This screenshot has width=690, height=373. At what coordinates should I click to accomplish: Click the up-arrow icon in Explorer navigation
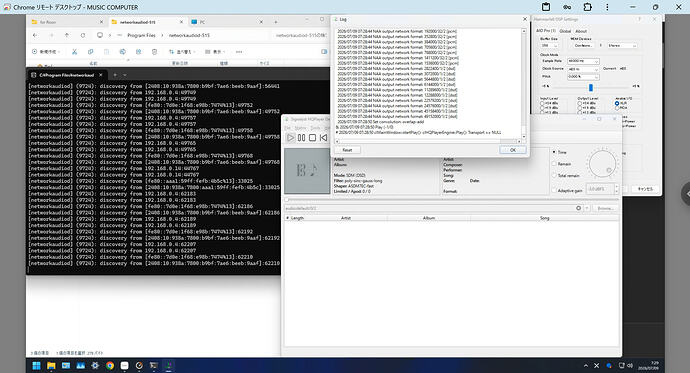pyautogui.click(x=67, y=35)
